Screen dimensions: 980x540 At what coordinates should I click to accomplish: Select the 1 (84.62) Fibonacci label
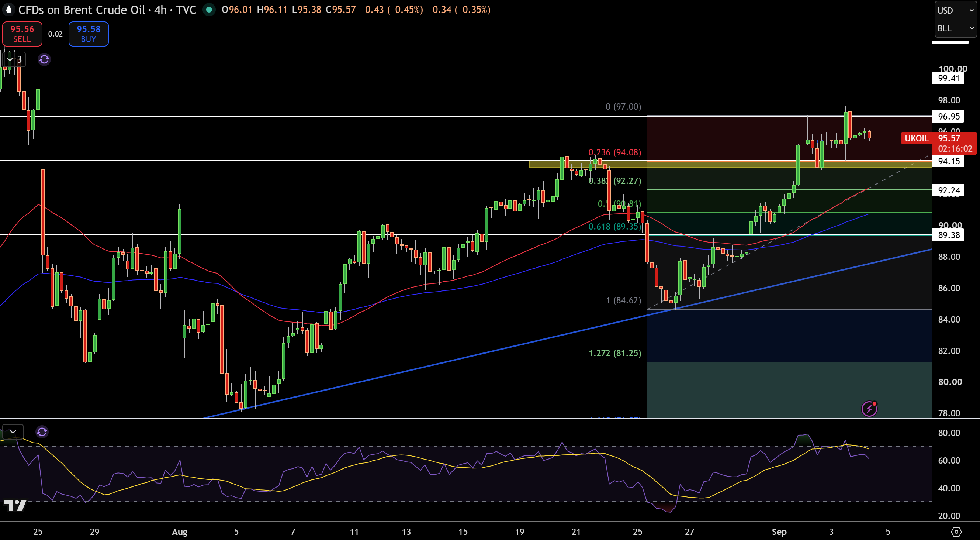[x=624, y=300]
